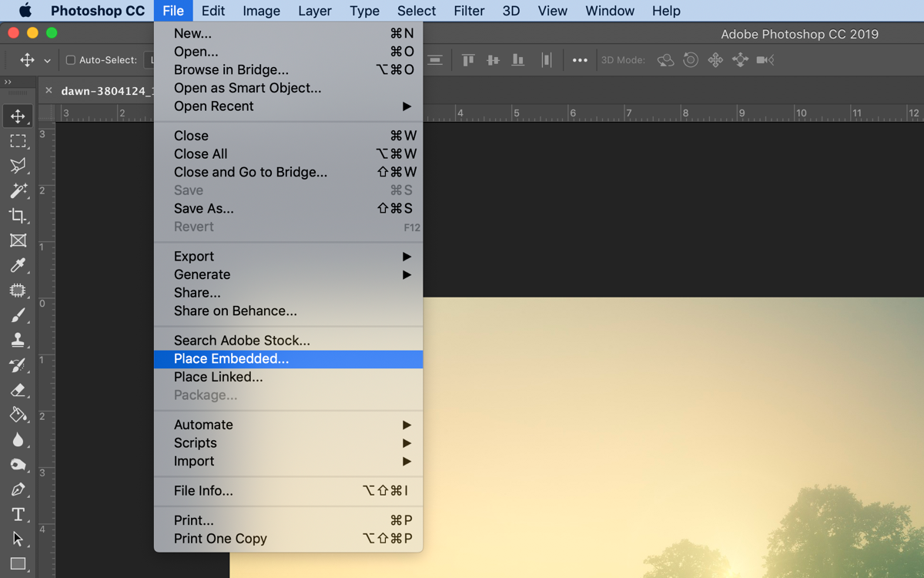The height and width of the screenshot is (578, 924).
Task: Open the move tool preset dropdown arrow
Action: (47, 61)
